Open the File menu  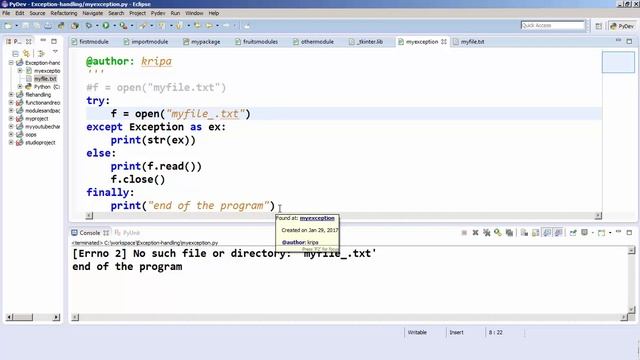pyautogui.click(x=6, y=13)
